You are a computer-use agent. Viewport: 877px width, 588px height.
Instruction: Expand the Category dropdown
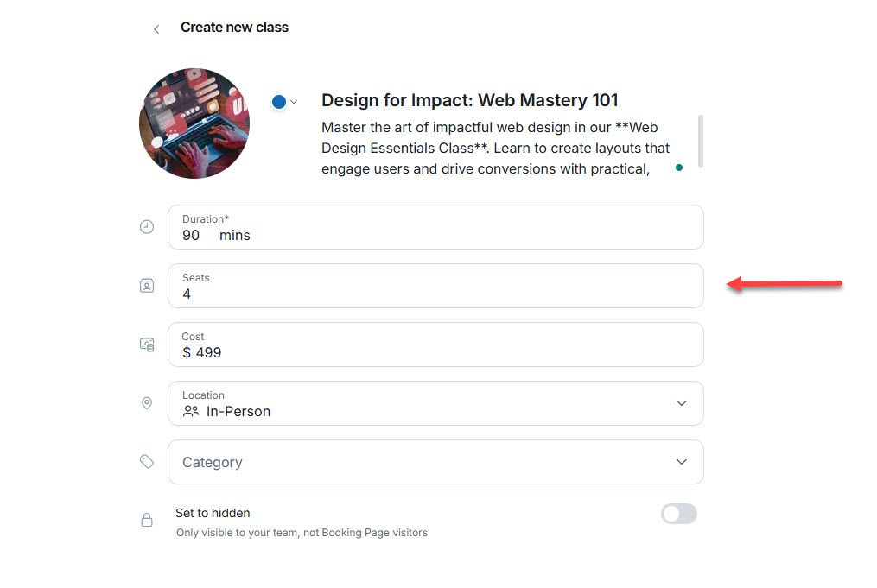681,462
